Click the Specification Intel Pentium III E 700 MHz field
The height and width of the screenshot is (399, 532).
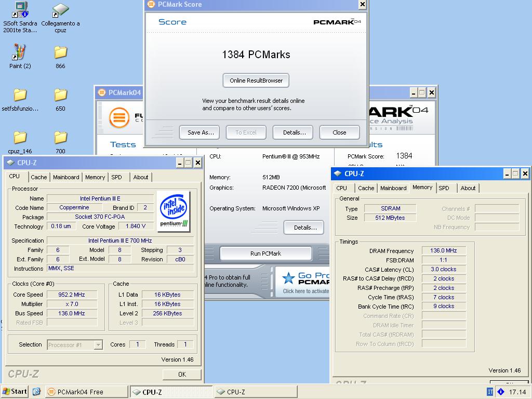[120, 241]
